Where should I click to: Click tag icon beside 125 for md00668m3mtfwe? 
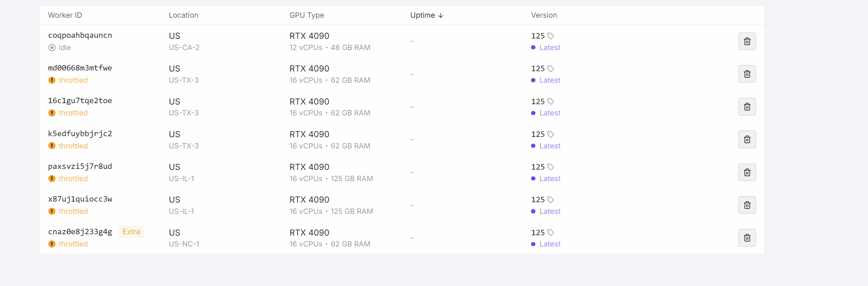coord(550,68)
